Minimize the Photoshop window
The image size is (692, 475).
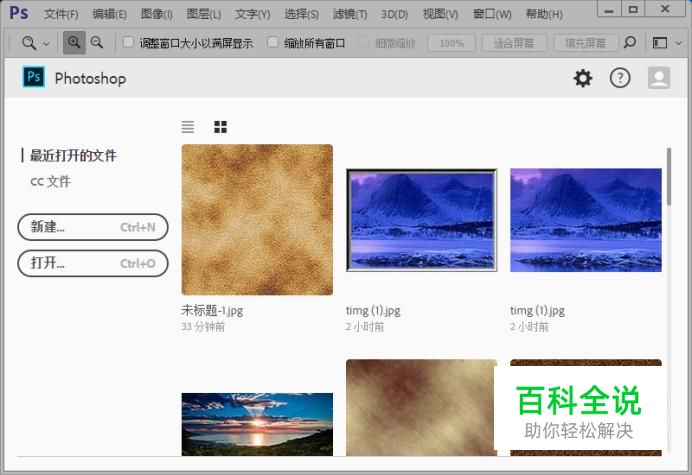[609, 9]
